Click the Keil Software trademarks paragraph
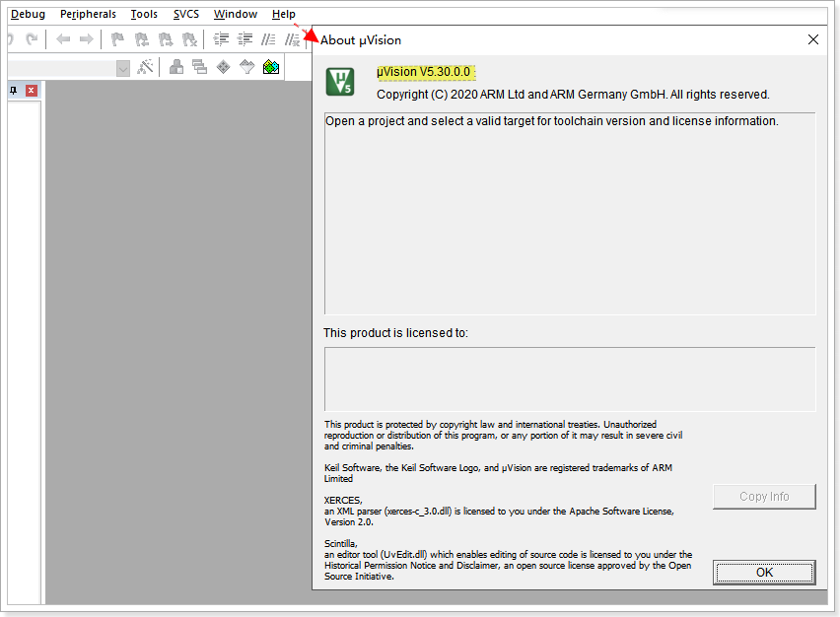This screenshot has width=840, height=617. (498, 473)
